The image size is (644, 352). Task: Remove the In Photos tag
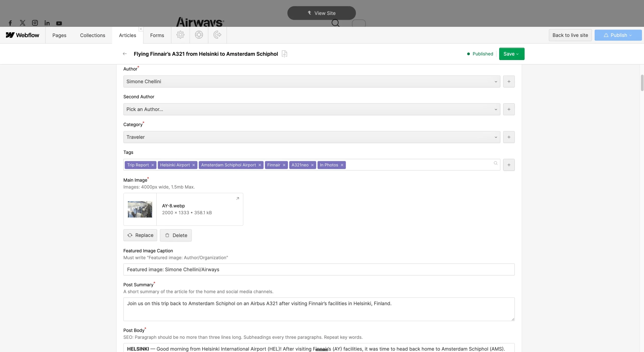pos(342,165)
